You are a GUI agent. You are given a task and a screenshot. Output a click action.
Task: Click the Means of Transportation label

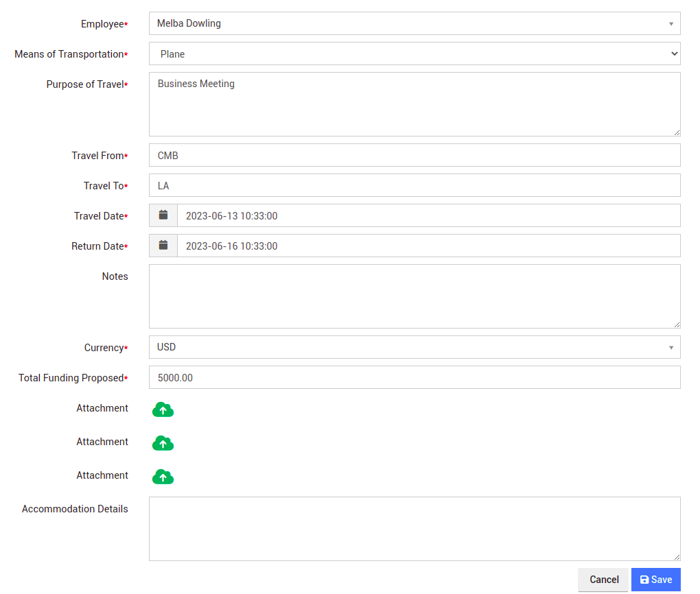tap(71, 54)
